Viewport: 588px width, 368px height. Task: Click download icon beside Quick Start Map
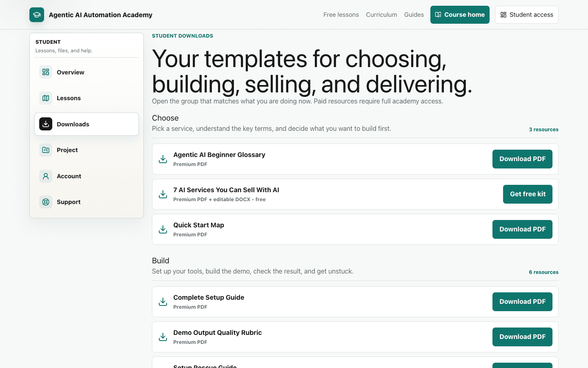pos(163,229)
